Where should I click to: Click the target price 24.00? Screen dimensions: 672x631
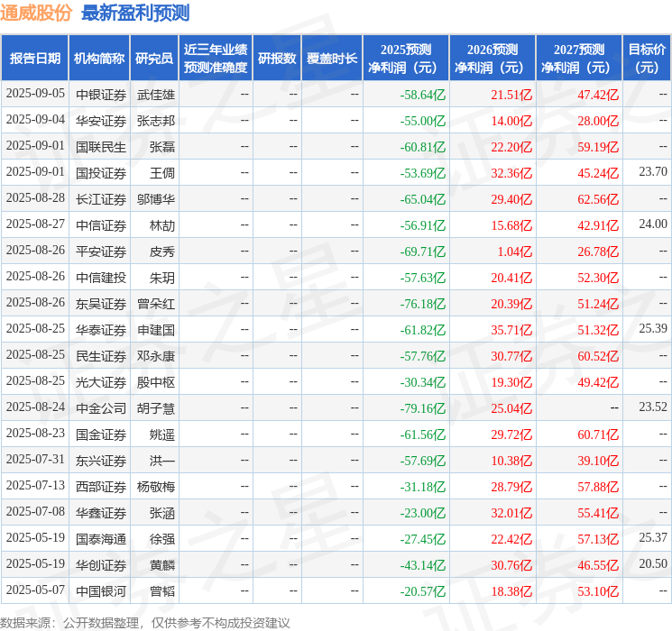(653, 224)
